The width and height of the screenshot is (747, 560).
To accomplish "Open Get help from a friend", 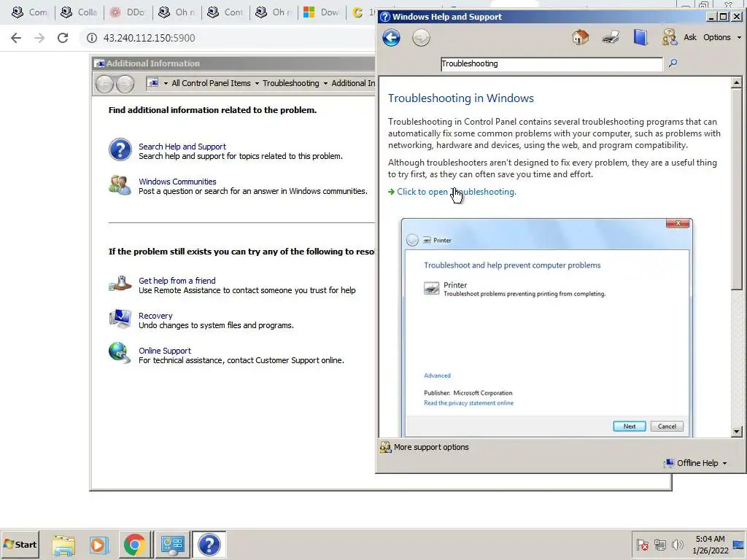I will [177, 281].
